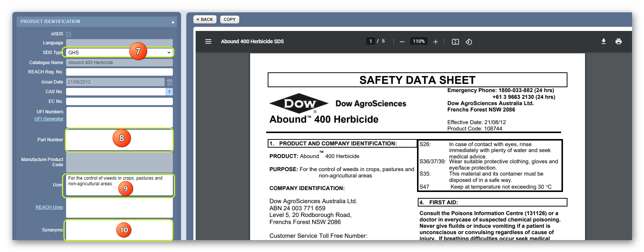Click the REACH Reg. No. field
This screenshot has width=644, height=252.
click(119, 72)
